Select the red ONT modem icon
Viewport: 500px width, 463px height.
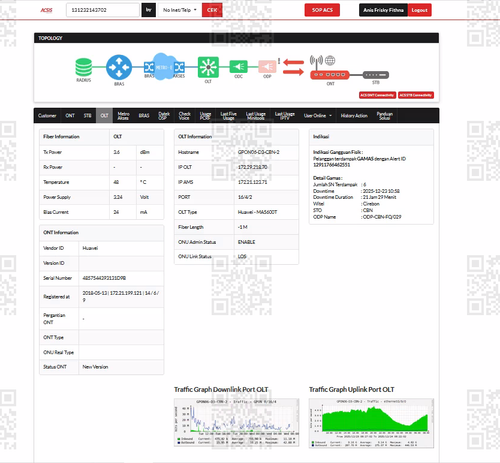tap(330, 75)
